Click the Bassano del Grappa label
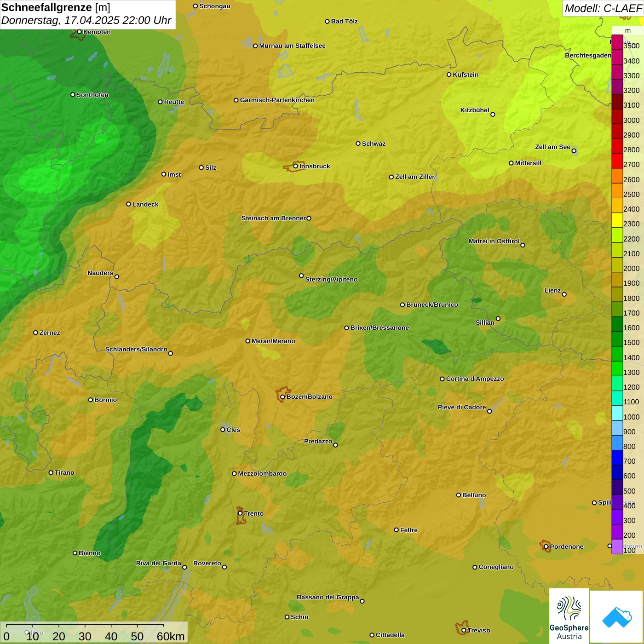 pyautogui.click(x=328, y=597)
